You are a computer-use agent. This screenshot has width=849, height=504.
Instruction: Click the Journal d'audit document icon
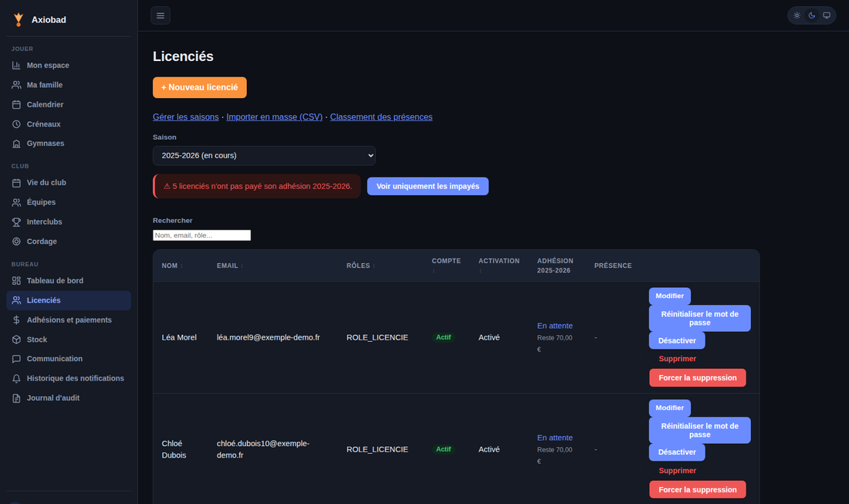[x=16, y=398]
